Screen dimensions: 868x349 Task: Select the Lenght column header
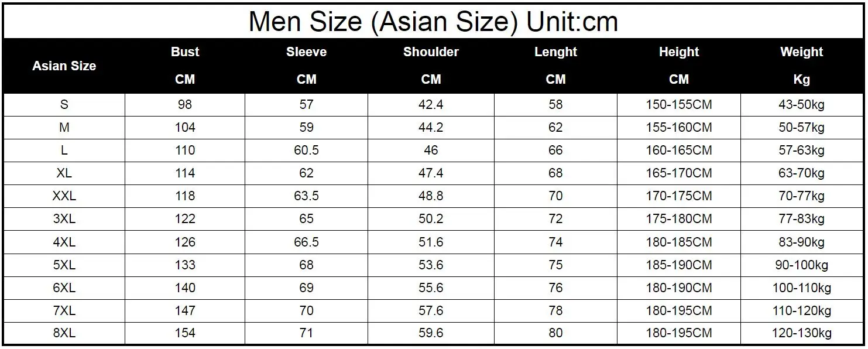pos(555,52)
